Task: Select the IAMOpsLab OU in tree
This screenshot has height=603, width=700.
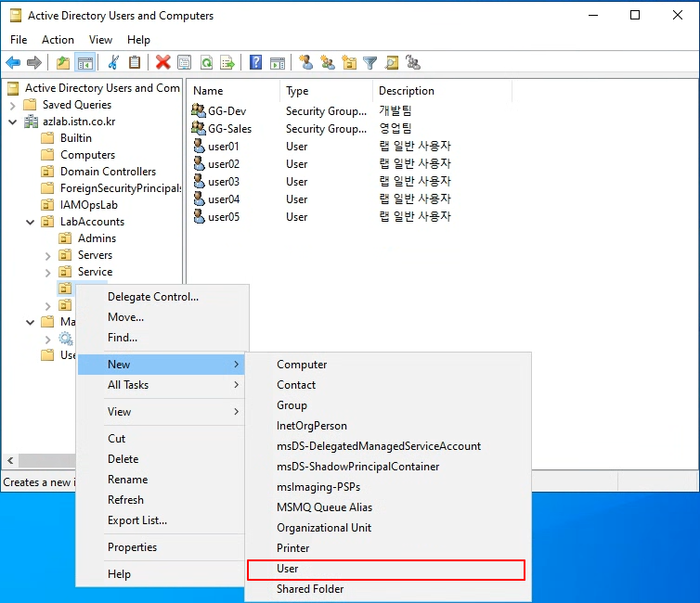Action: point(89,205)
